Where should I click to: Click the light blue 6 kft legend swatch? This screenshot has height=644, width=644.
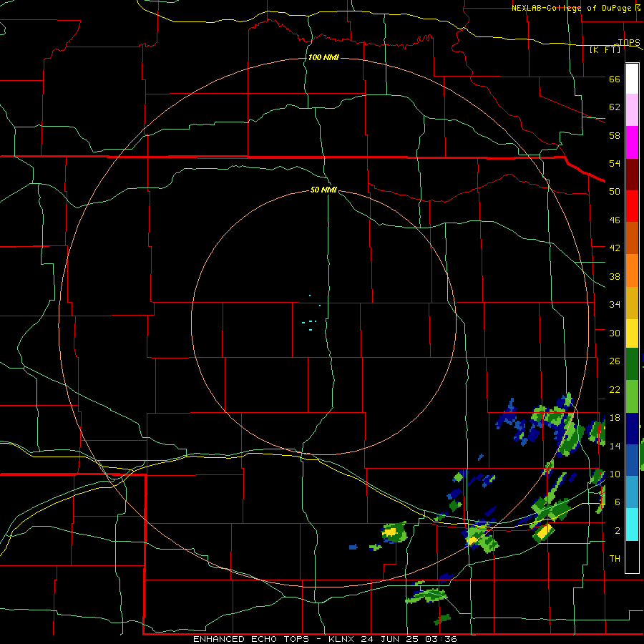(632, 492)
